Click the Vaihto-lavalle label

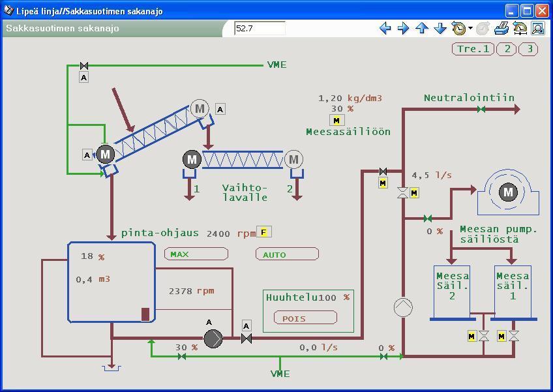[x=245, y=192]
